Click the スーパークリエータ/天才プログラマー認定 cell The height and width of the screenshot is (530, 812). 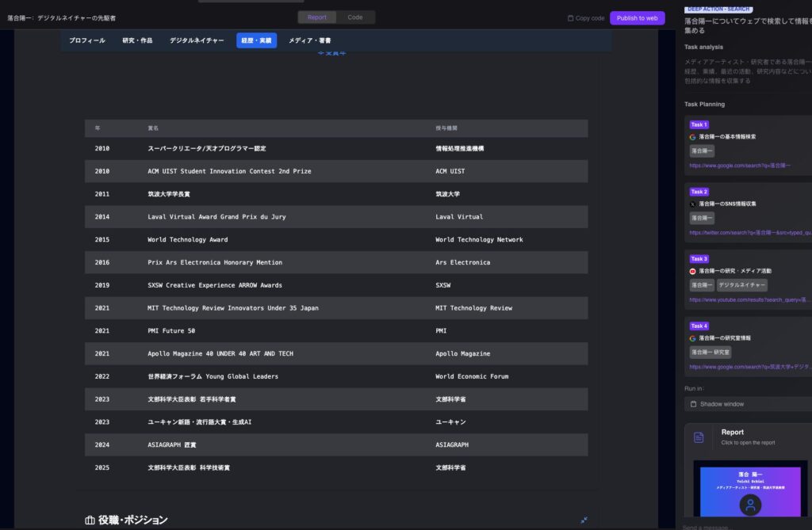(207, 149)
